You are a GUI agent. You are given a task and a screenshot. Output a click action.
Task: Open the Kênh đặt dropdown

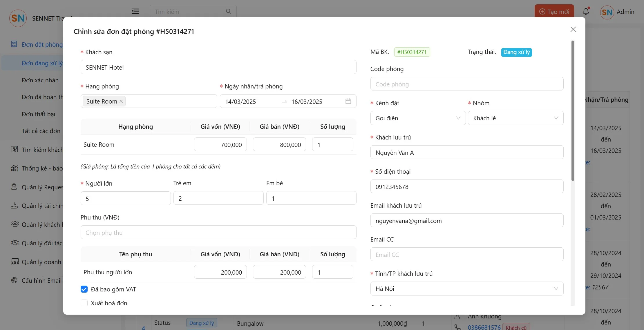pyautogui.click(x=418, y=118)
